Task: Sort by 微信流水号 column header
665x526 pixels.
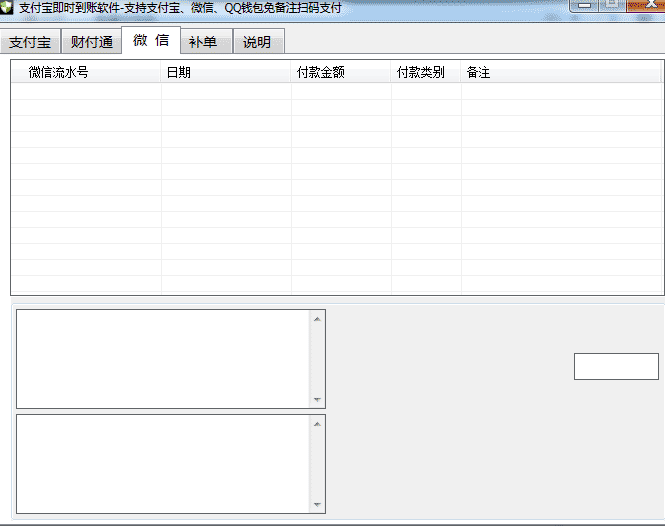Action: [x=86, y=72]
